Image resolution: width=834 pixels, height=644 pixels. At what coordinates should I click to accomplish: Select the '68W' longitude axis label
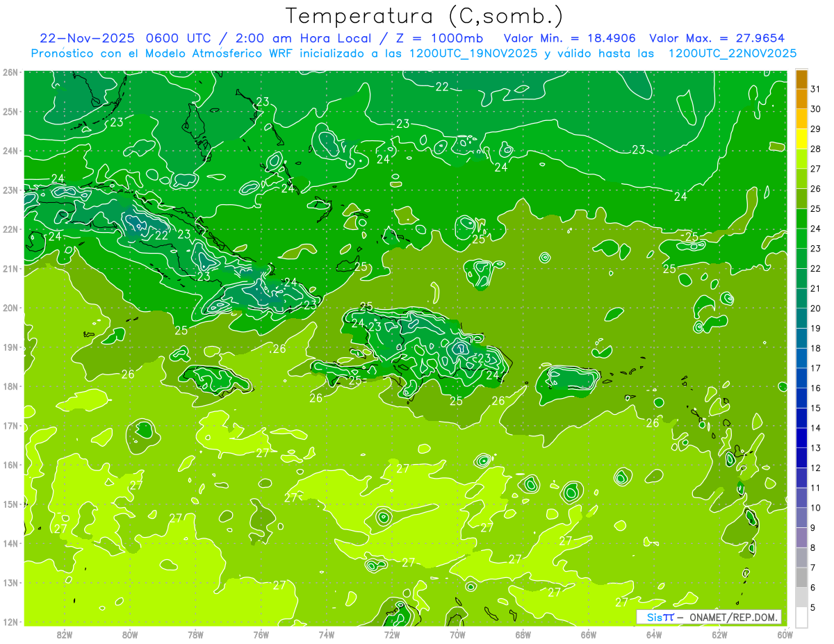(x=523, y=634)
